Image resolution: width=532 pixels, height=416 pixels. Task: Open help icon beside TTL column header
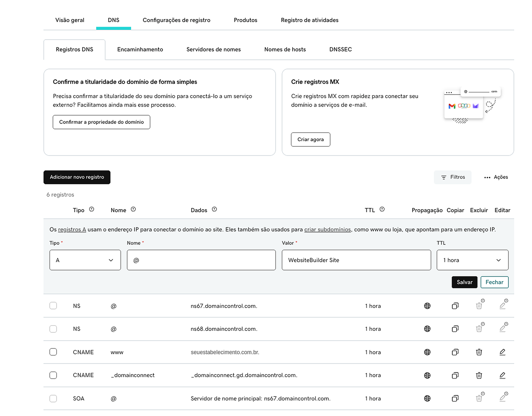382,209
